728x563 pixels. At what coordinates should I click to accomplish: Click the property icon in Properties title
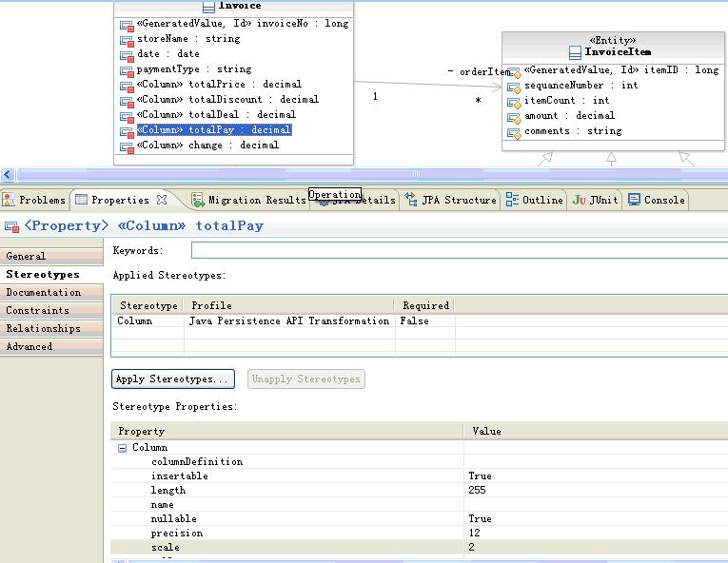(x=11, y=227)
